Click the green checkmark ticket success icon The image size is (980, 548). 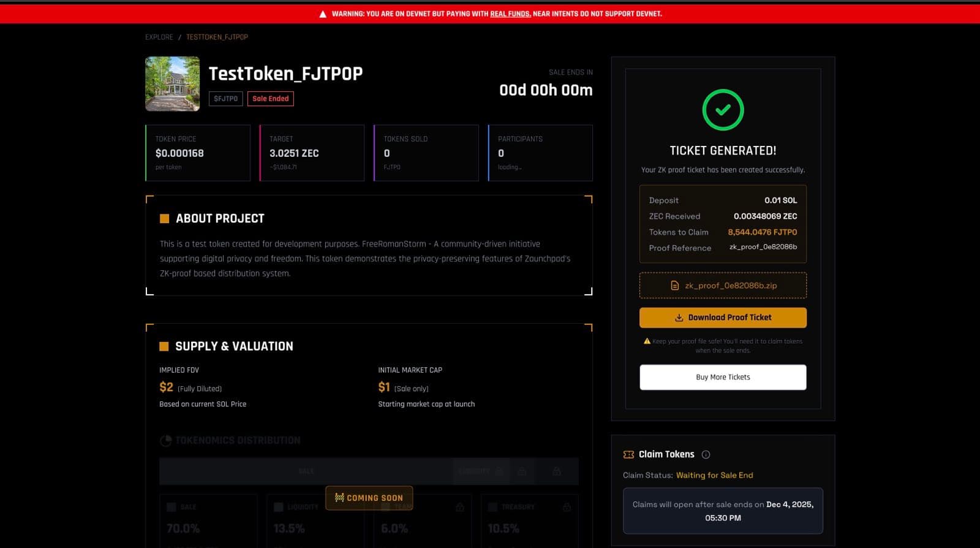point(723,110)
